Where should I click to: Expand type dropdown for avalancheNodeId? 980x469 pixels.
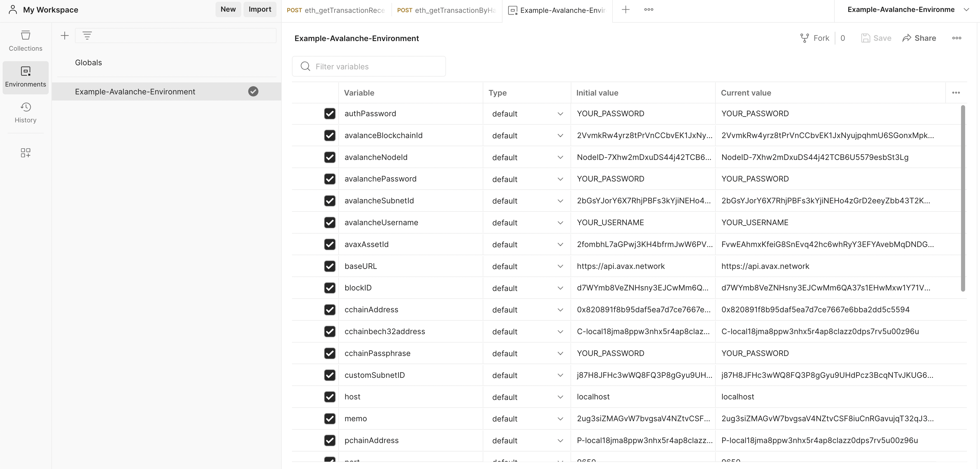point(560,157)
